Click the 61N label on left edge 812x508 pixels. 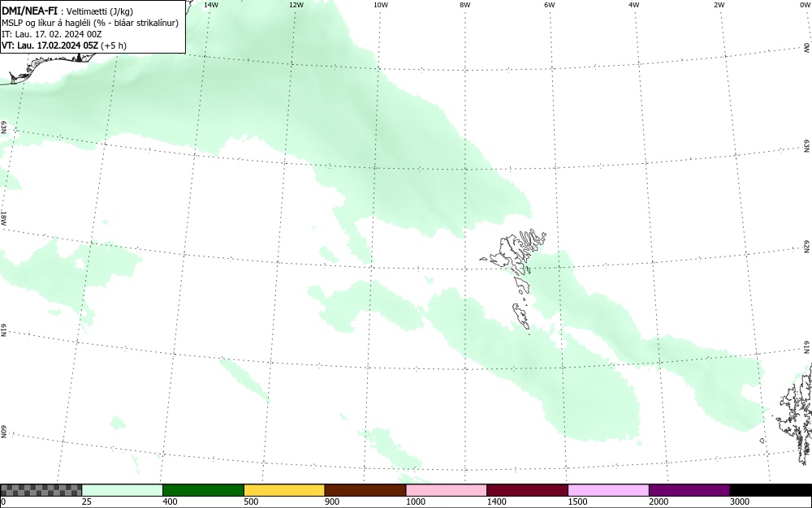3,330
